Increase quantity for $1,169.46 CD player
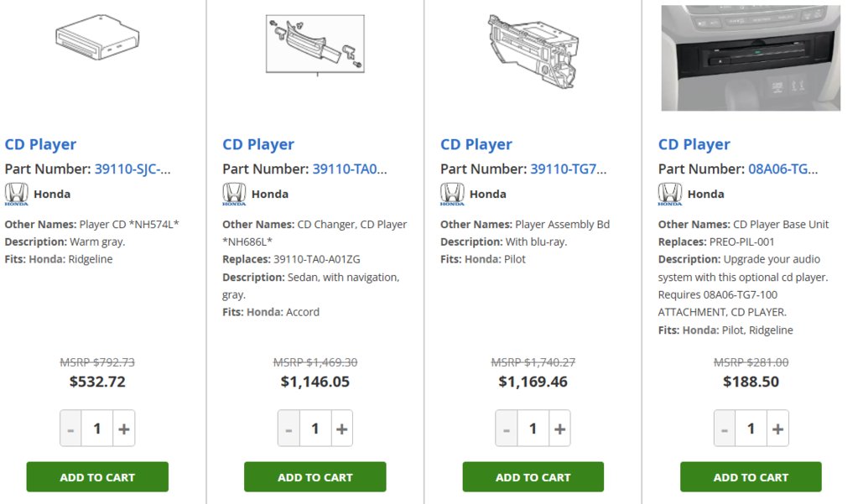858x504 pixels. pos(559,429)
